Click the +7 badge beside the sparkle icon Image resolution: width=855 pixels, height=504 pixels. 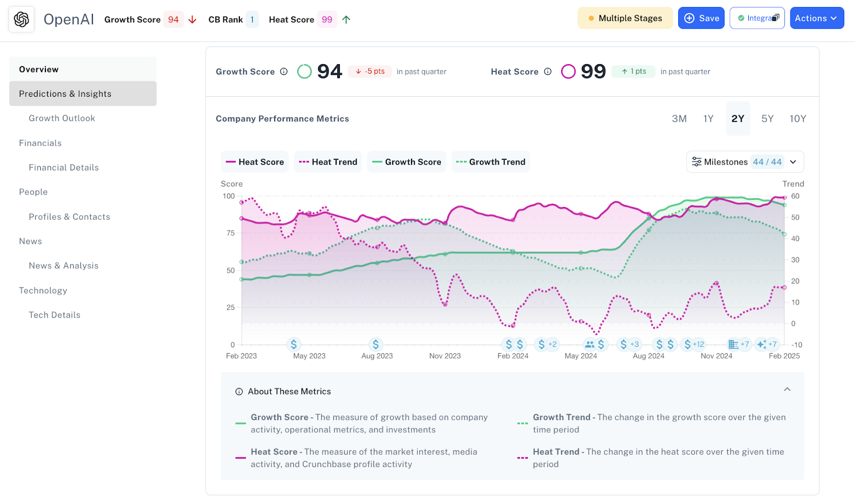pyautogui.click(x=773, y=344)
